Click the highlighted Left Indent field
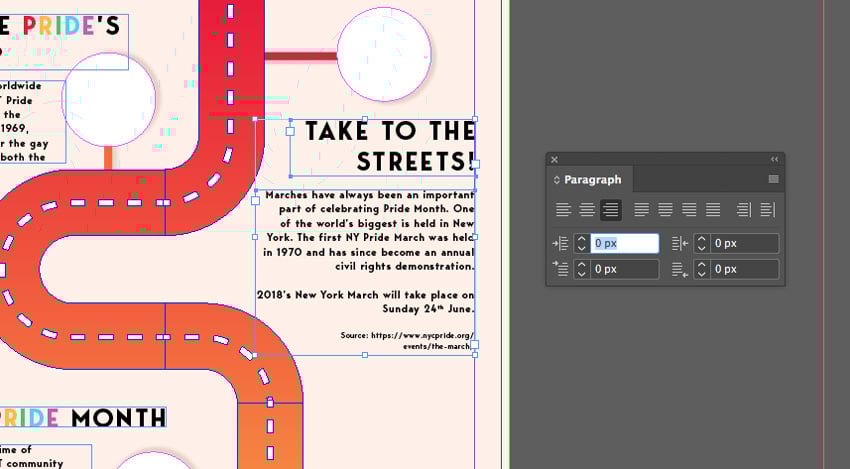 624,243
